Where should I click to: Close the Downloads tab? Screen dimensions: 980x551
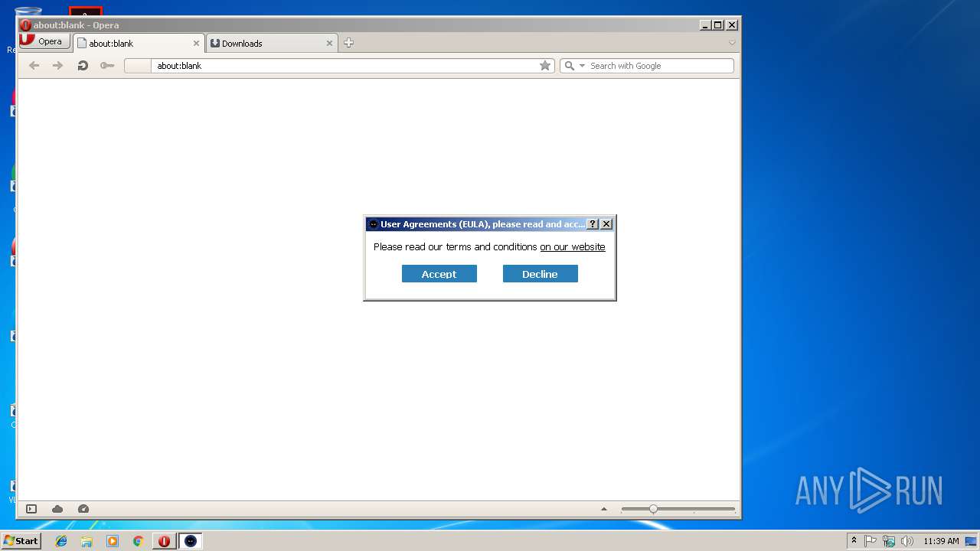330,44
